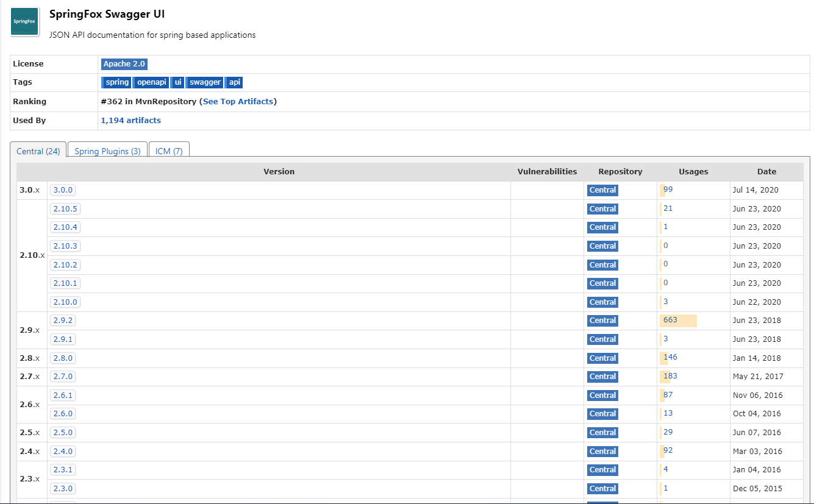This screenshot has height=504, width=814.
Task: Open version 2.9.1
Action: point(63,339)
